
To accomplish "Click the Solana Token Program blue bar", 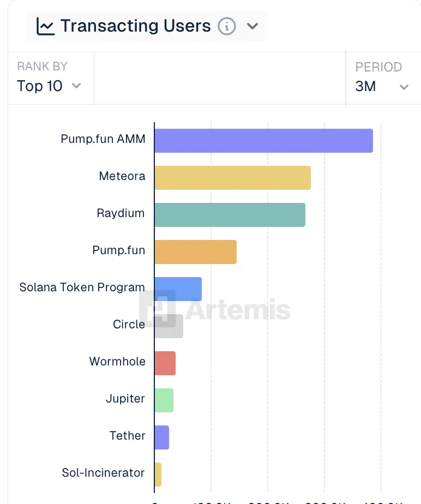I will point(178,289).
